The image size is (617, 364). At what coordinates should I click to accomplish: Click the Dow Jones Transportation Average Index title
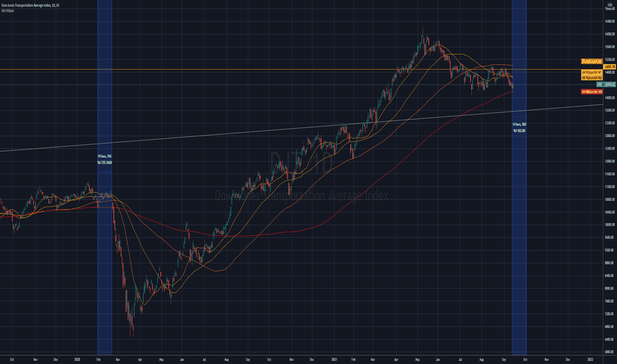tap(30, 5)
